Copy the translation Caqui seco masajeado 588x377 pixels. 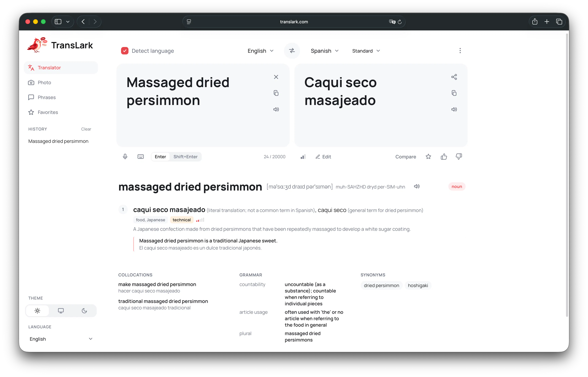[454, 93]
